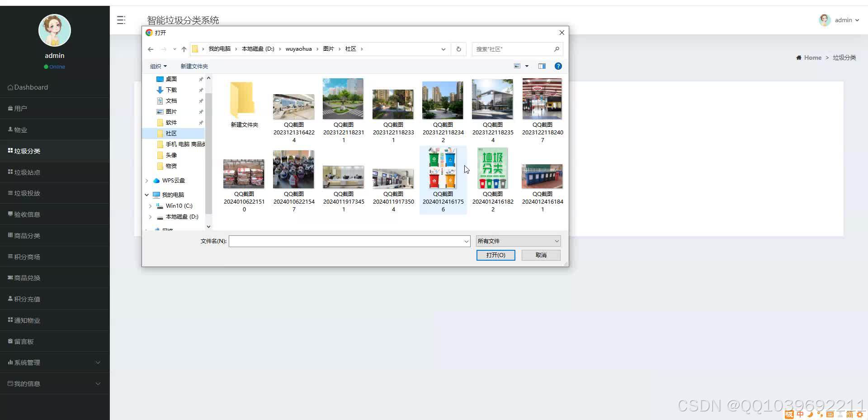Select 物资 folder in navigation tree
Image resolution: width=868 pixels, height=420 pixels.
click(x=171, y=166)
